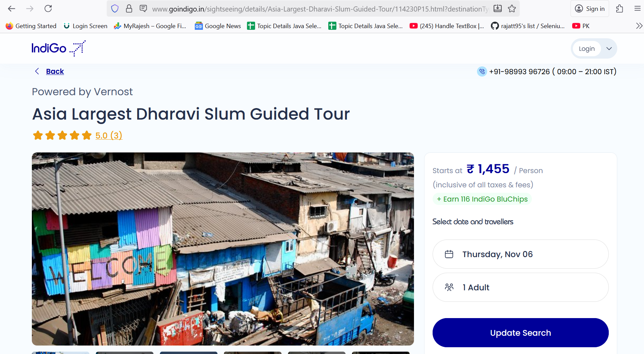
Task: Click the Update Search button
Action: click(x=520, y=333)
